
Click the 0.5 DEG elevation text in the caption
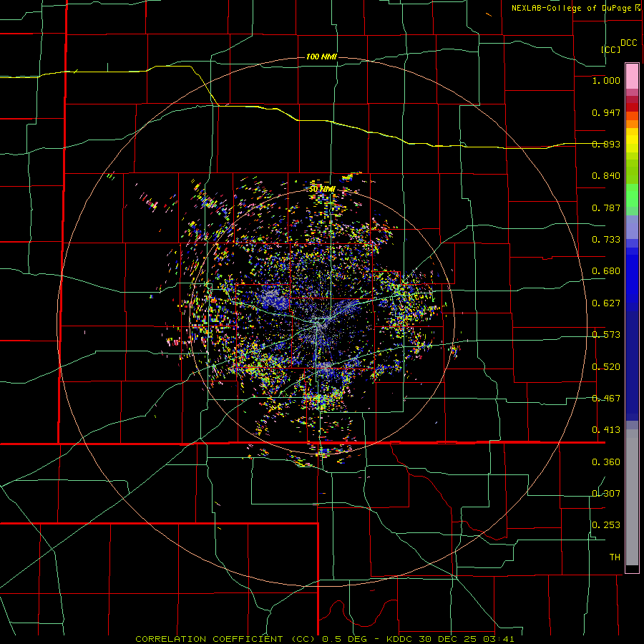pos(346,639)
